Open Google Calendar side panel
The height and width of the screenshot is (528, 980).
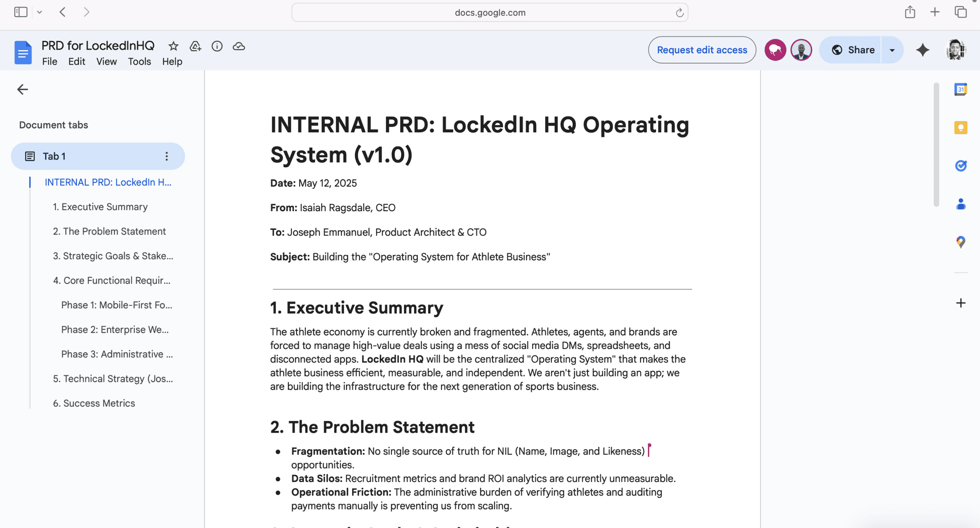[960, 89]
